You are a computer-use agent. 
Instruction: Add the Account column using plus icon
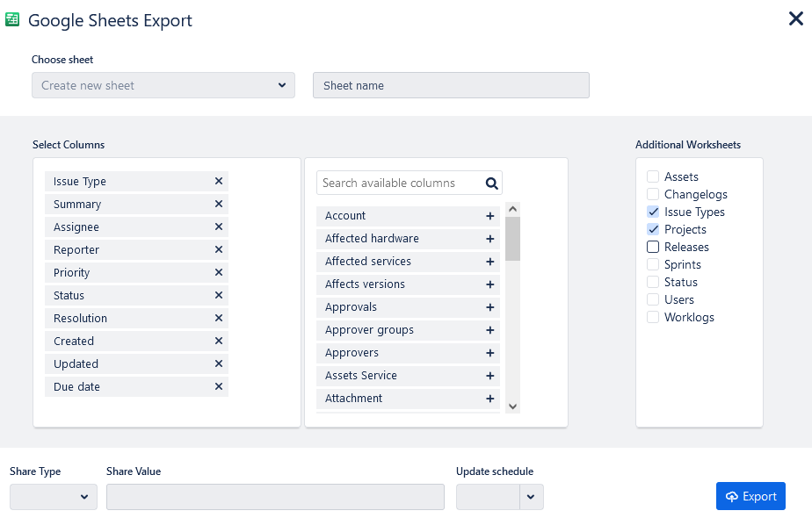490,216
